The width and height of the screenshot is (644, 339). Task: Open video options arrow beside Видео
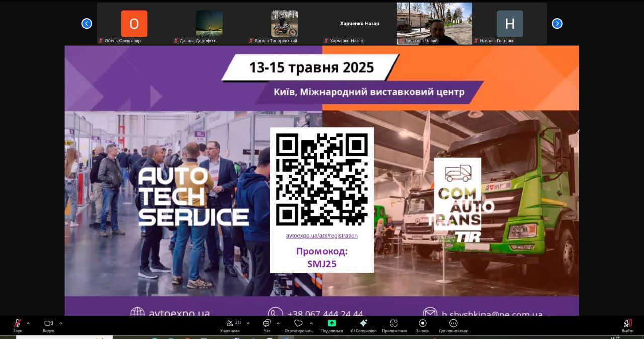click(x=61, y=323)
